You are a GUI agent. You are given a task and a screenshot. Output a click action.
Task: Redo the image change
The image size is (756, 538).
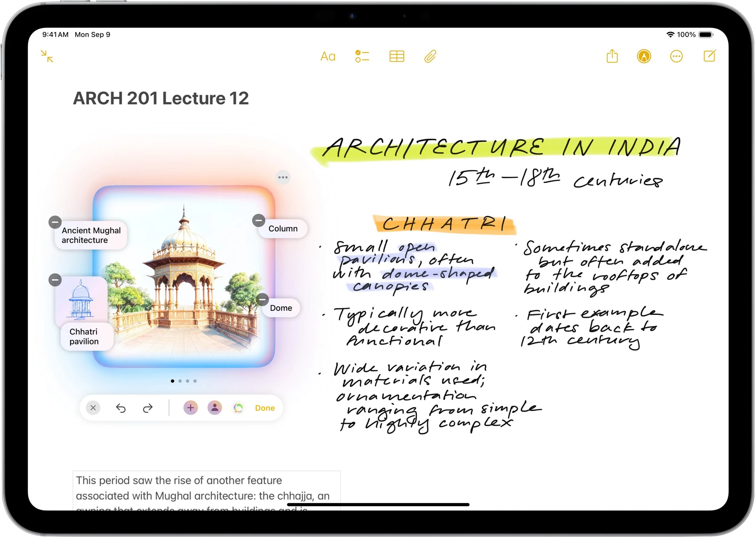click(148, 408)
